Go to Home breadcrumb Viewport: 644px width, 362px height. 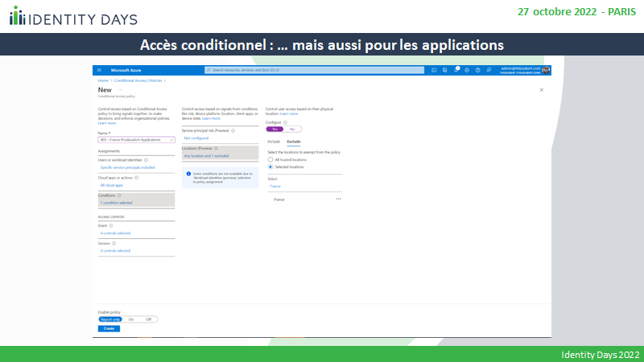pos(103,81)
